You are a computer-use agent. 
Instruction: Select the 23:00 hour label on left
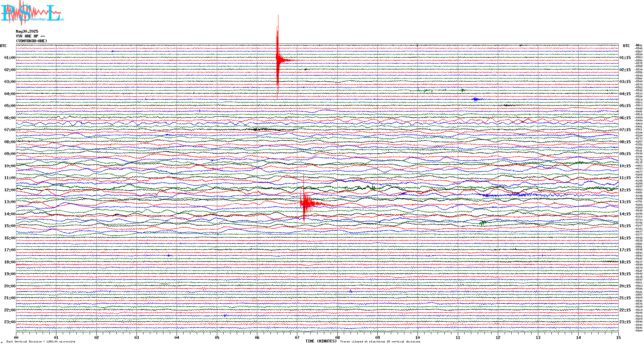click(x=10, y=322)
